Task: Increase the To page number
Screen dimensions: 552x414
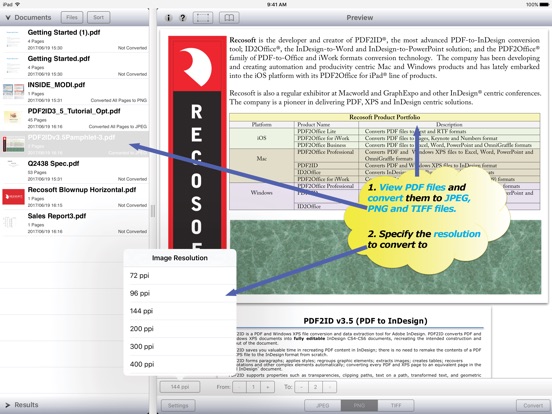Action: (x=330, y=387)
